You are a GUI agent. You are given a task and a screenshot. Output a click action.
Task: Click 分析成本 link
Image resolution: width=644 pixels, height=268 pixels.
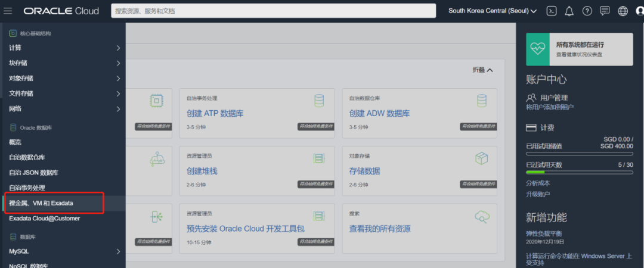[538, 183]
